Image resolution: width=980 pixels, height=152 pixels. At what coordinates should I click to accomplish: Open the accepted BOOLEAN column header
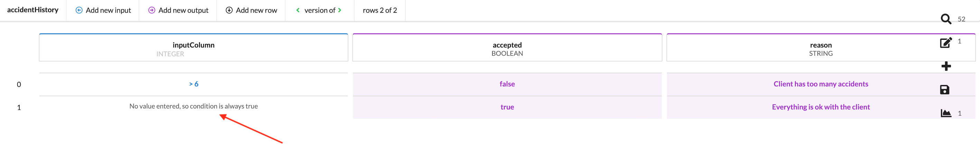507,48
